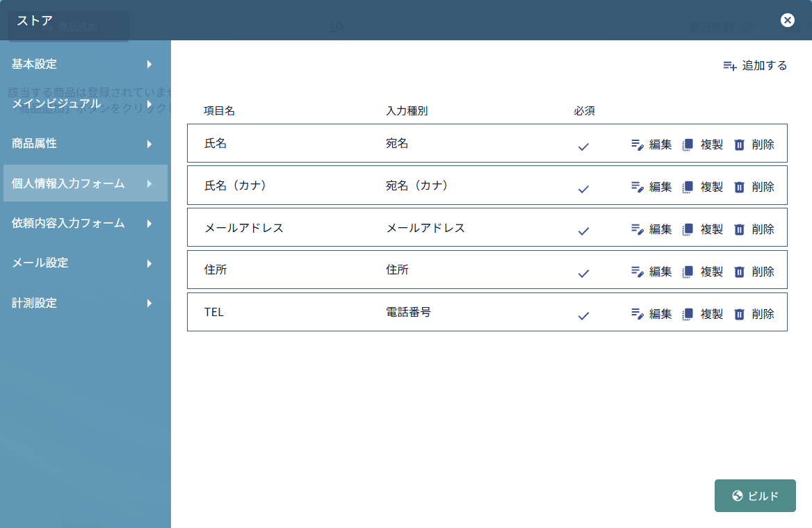Click the ビルド button label

tap(763, 497)
